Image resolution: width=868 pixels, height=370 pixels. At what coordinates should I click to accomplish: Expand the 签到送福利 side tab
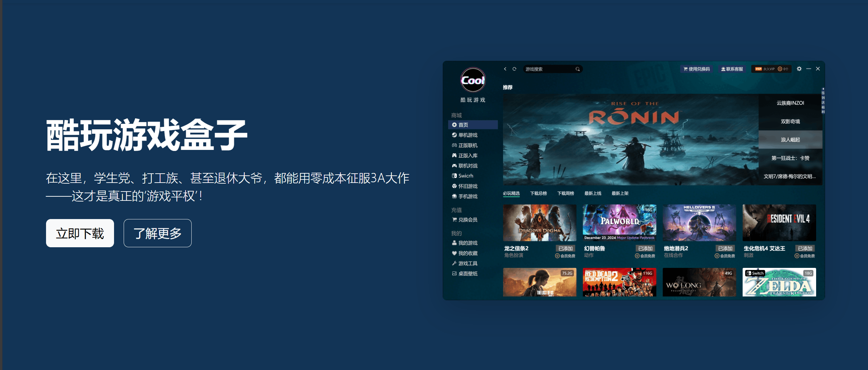823,100
